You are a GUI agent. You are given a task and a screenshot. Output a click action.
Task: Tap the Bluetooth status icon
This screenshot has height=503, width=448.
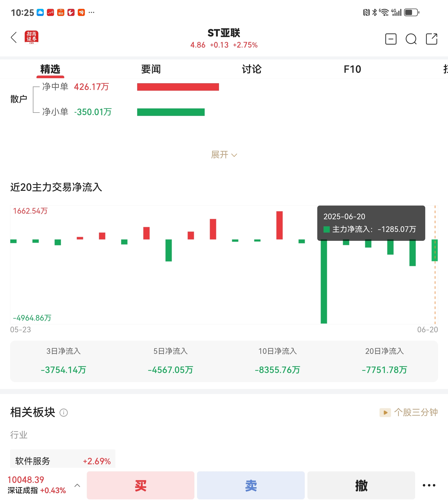tap(374, 12)
